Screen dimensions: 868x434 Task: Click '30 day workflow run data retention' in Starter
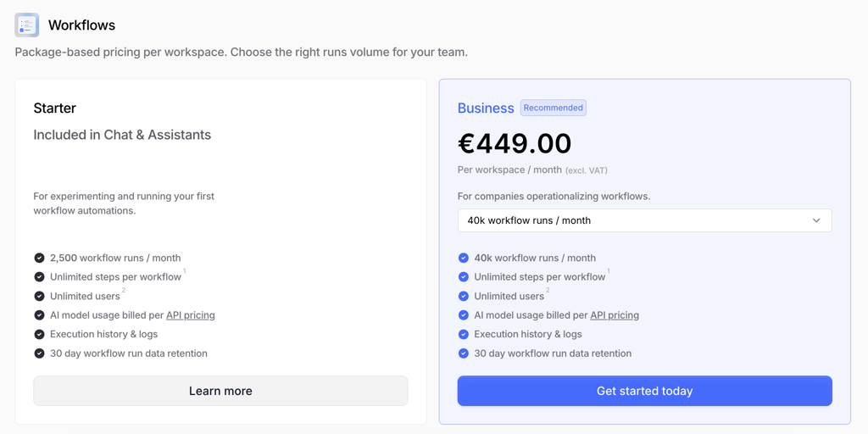[x=129, y=353]
